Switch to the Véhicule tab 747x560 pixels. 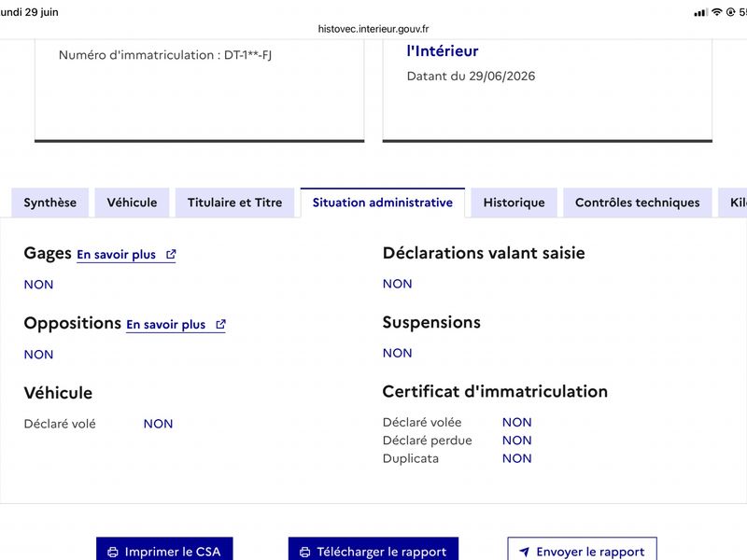132,203
